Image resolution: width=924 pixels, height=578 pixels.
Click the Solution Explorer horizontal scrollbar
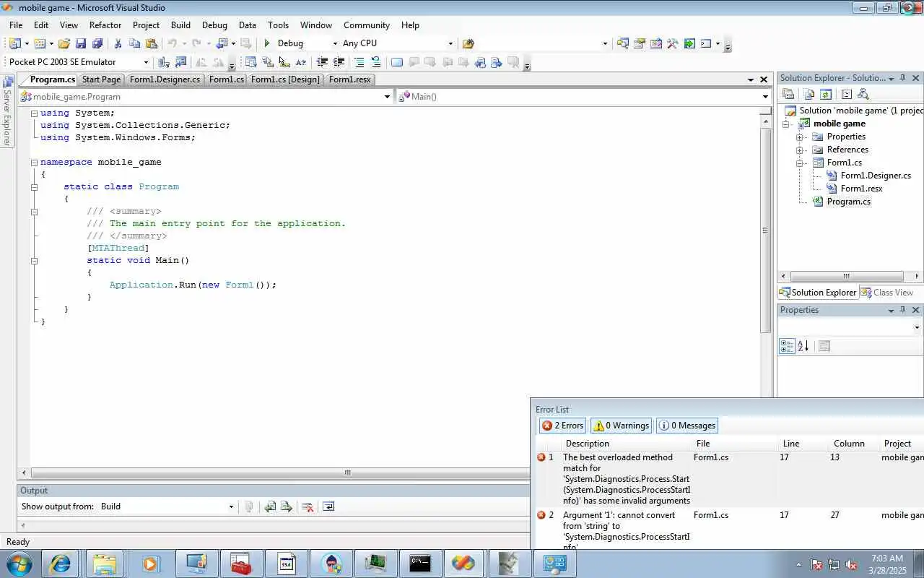click(x=847, y=276)
